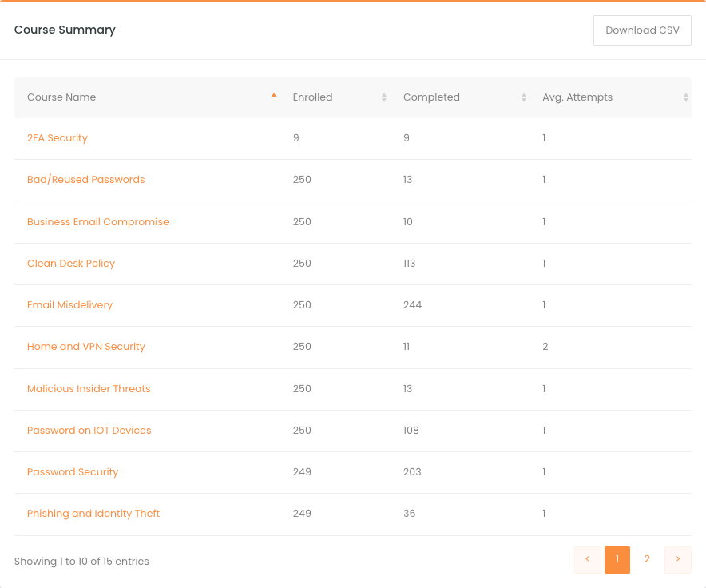This screenshot has height=588, width=706.
Task: Open Home and VPN Security course
Action: point(85,347)
